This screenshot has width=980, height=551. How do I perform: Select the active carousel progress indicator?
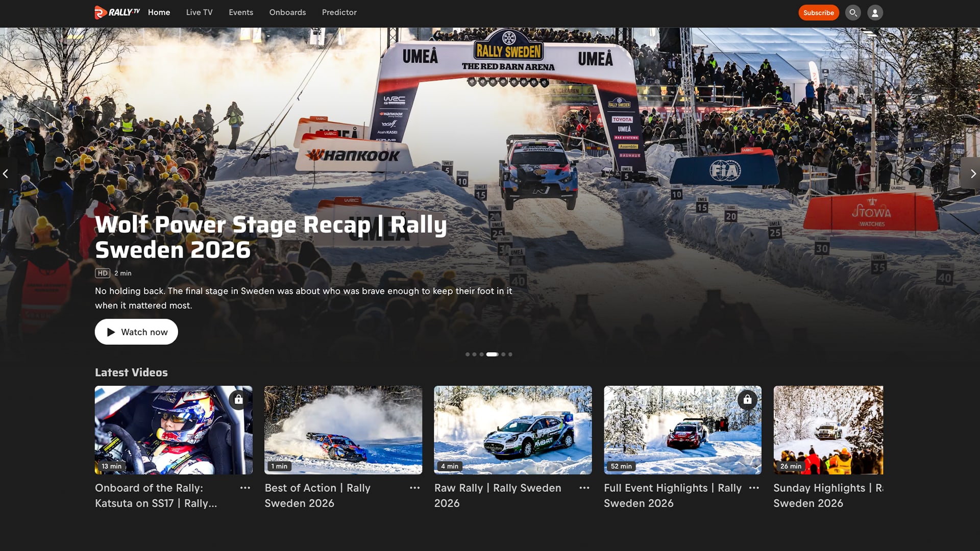point(492,354)
